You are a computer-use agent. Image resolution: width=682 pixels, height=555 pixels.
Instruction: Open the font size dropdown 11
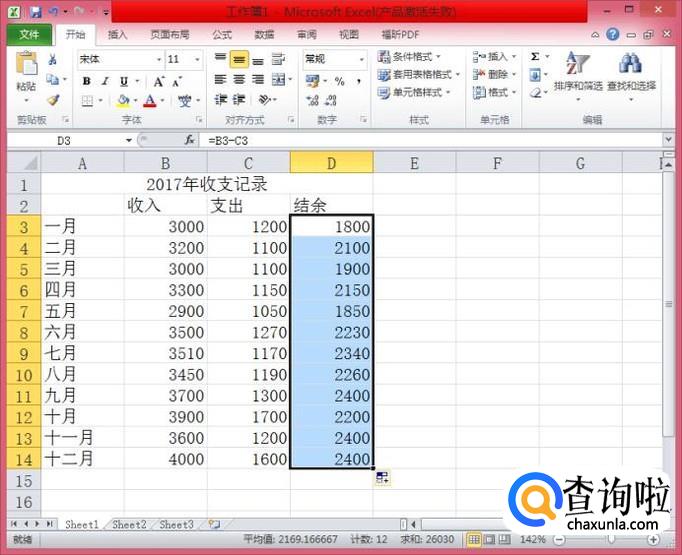[197, 59]
